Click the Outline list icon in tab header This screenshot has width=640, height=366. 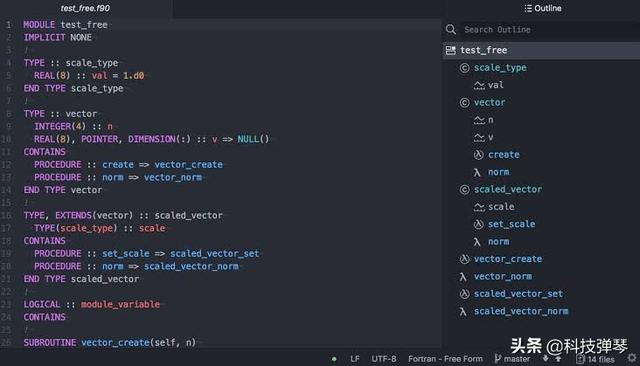pos(528,8)
